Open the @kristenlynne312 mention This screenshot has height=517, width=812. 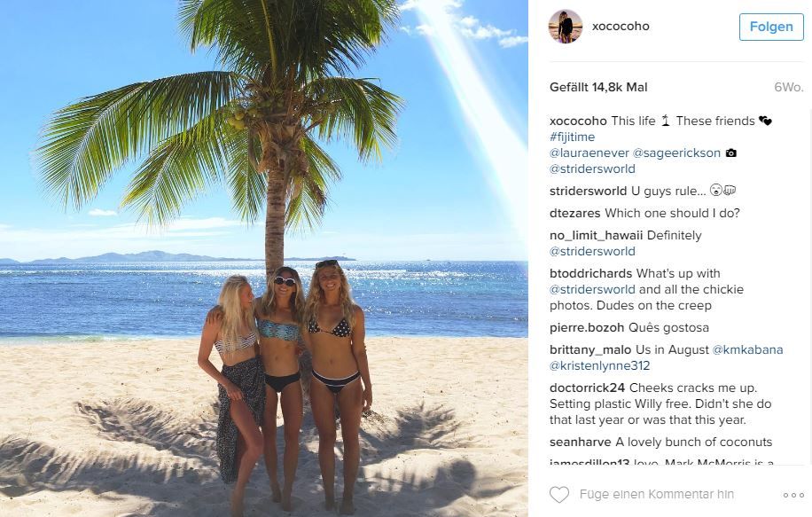click(599, 365)
